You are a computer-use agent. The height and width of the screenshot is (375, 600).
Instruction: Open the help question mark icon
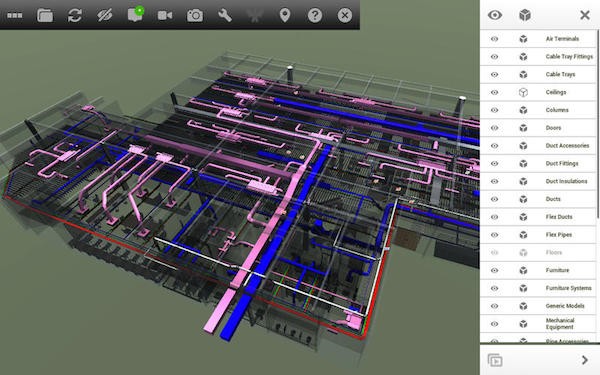coord(315,15)
